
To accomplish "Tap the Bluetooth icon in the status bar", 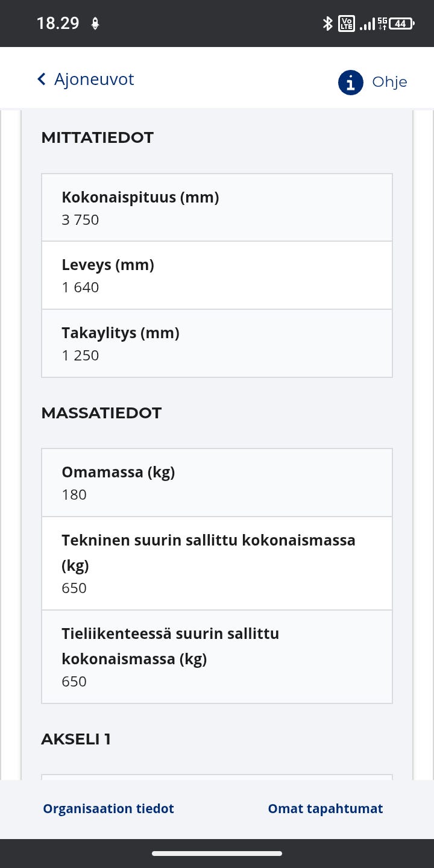I will click(x=328, y=24).
